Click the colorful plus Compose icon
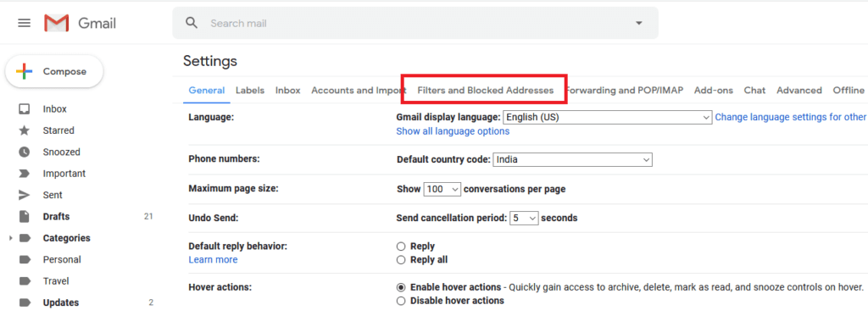Image resolution: width=868 pixels, height=316 pixels. (24, 71)
